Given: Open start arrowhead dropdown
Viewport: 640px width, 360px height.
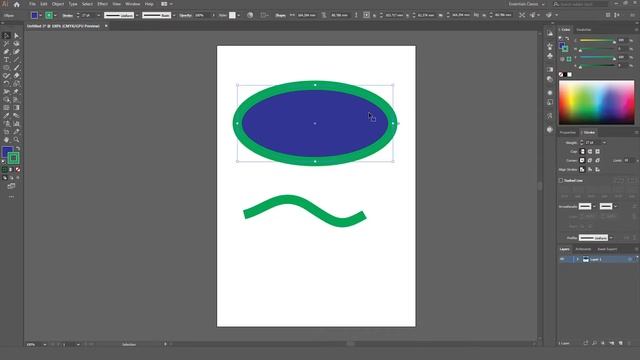Looking at the screenshot, I should tap(594, 206).
